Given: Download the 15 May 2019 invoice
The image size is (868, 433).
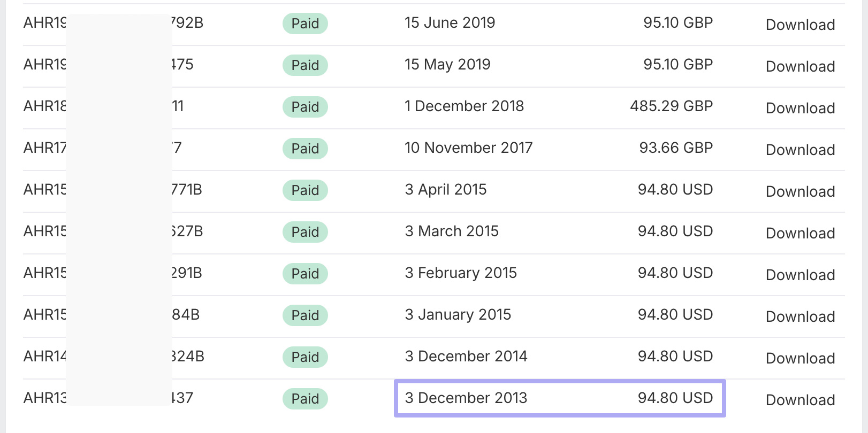Looking at the screenshot, I should click(x=800, y=66).
